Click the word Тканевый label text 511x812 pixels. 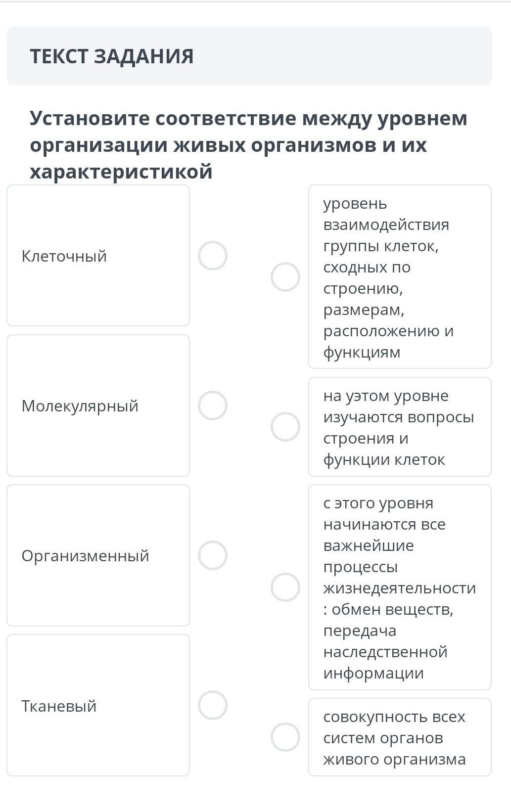(59, 706)
